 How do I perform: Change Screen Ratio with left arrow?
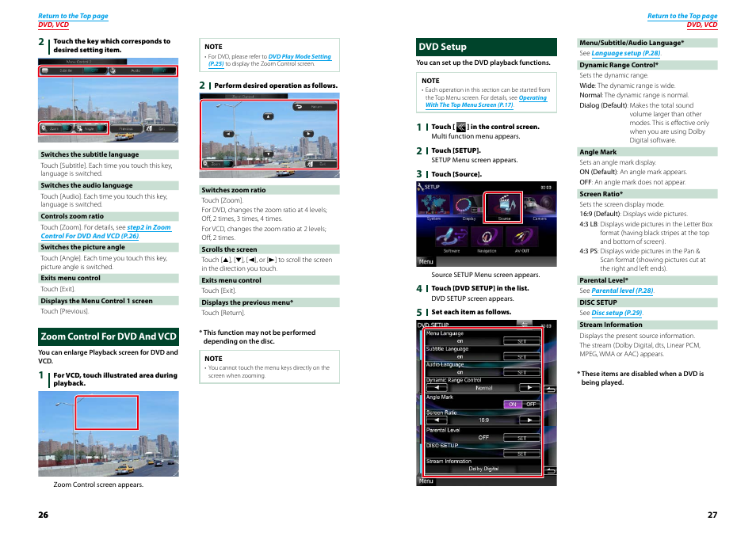(437, 420)
